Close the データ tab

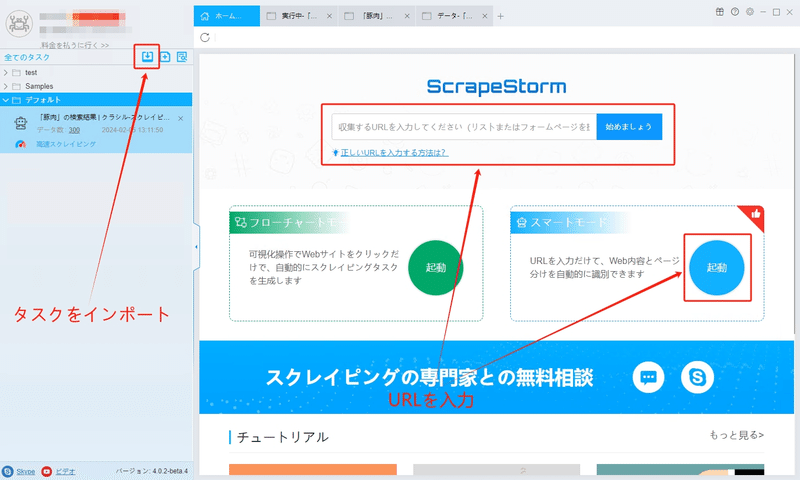484,16
